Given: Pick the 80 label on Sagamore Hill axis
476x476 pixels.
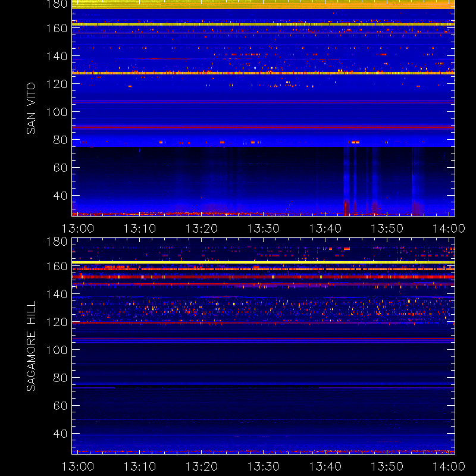Looking at the screenshot, I should pos(60,378).
